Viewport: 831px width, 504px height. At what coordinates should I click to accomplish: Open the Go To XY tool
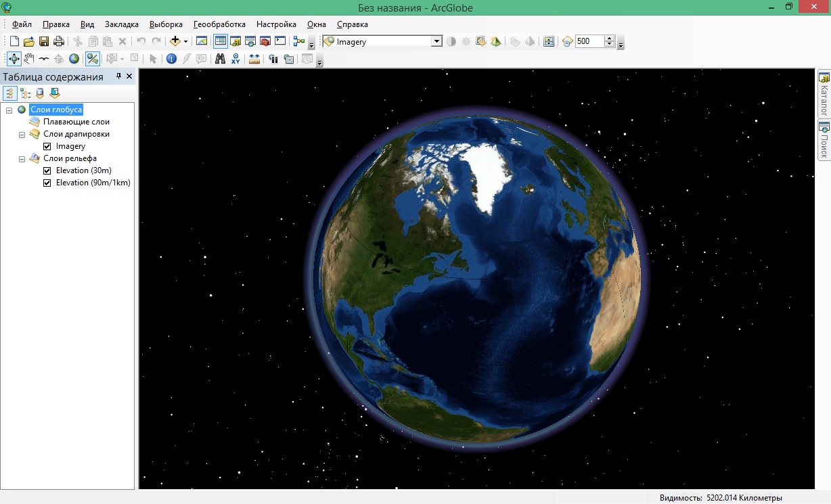(235, 59)
